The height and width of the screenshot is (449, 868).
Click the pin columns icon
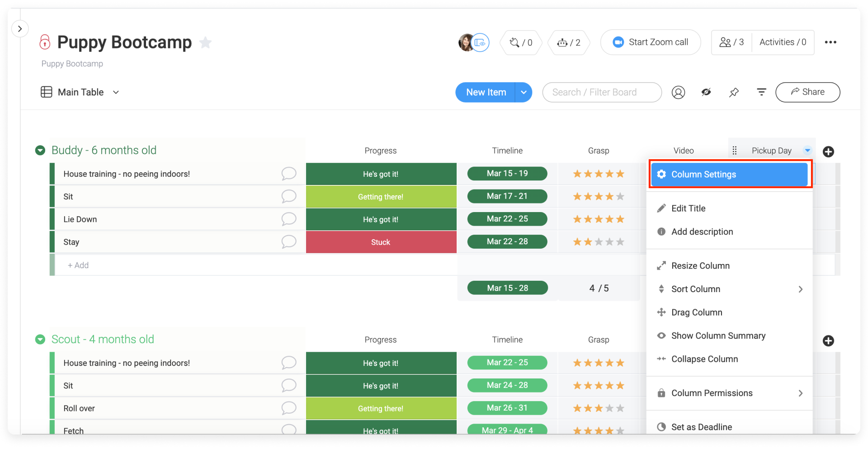pos(734,92)
